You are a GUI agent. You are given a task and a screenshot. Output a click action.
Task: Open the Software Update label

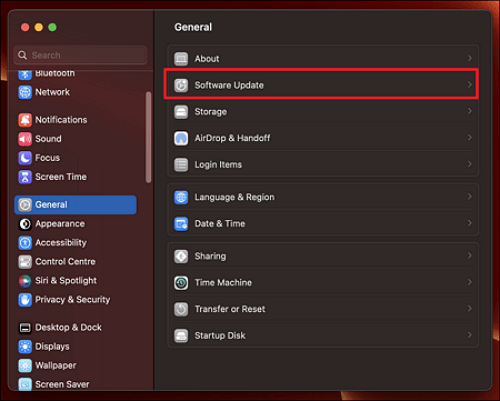(x=229, y=85)
